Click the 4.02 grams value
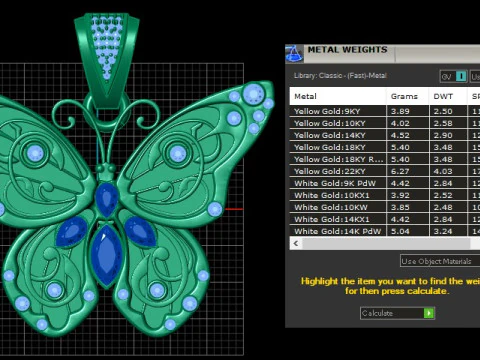Image resolution: width=480 pixels, height=360 pixels. [400, 123]
